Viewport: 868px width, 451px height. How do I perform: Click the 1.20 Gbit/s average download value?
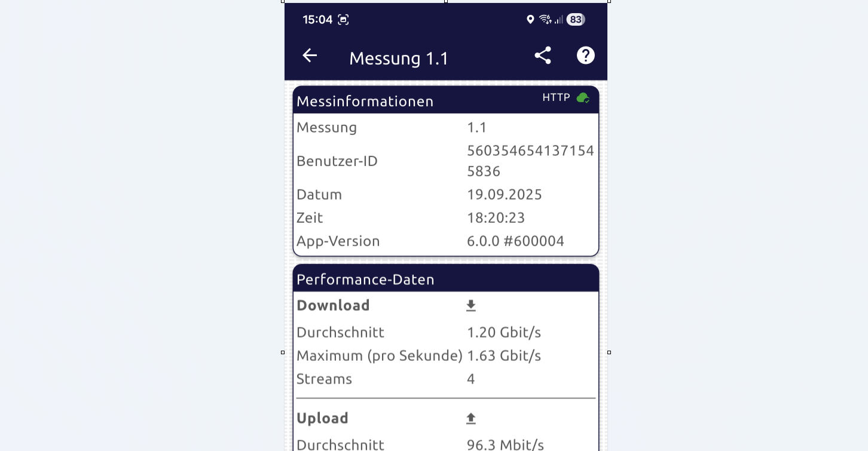tap(503, 332)
